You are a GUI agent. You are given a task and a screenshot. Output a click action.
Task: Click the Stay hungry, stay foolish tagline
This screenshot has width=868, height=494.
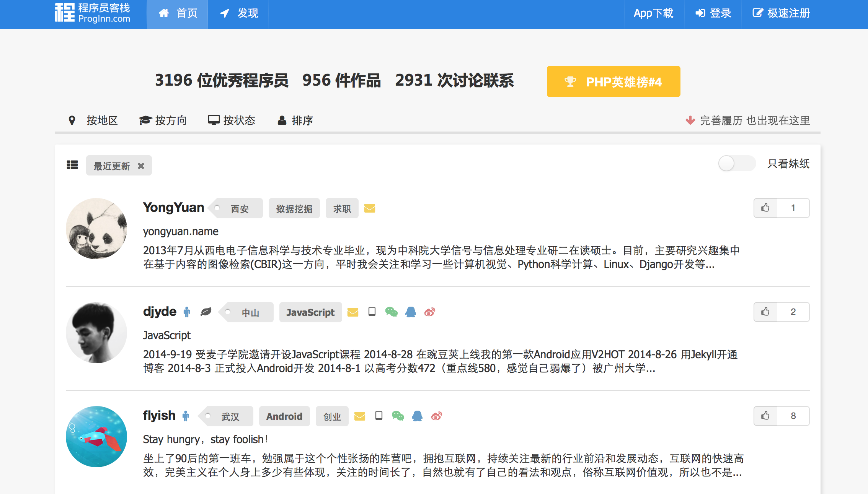[x=206, y=440]
